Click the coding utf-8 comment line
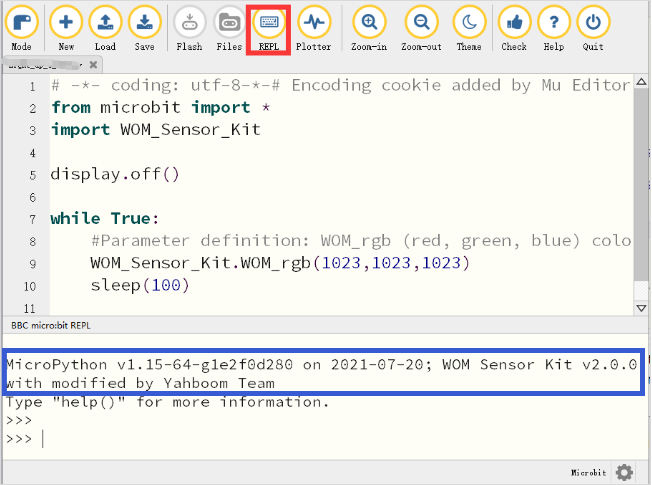 click(x=341, y=85)
